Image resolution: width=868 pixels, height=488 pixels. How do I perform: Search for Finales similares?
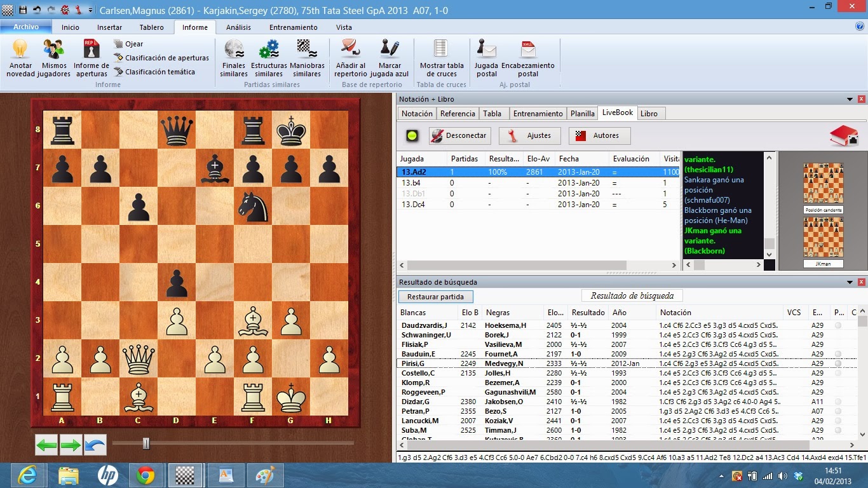[x=233, y=57]
